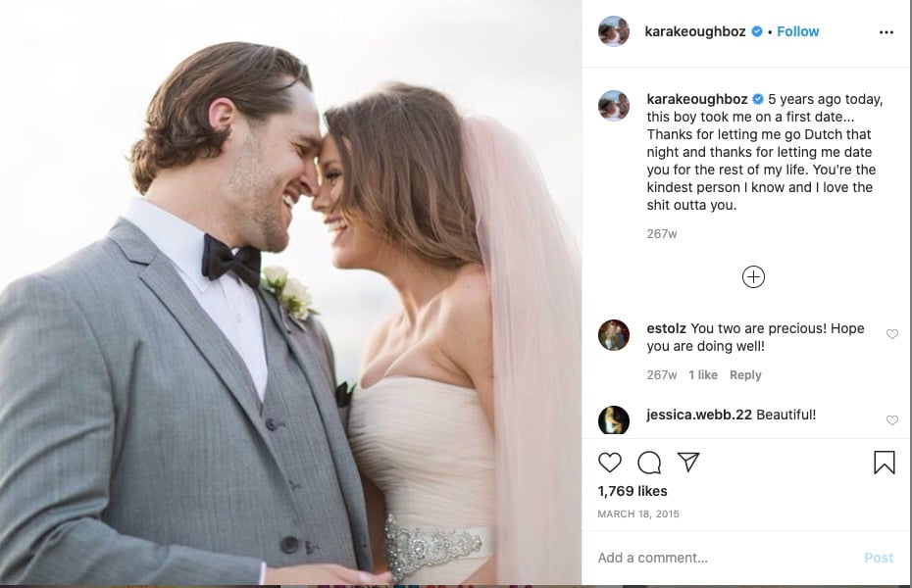
Task: Open comments with the speech bubble icon
Action: (x=649, y=464)
